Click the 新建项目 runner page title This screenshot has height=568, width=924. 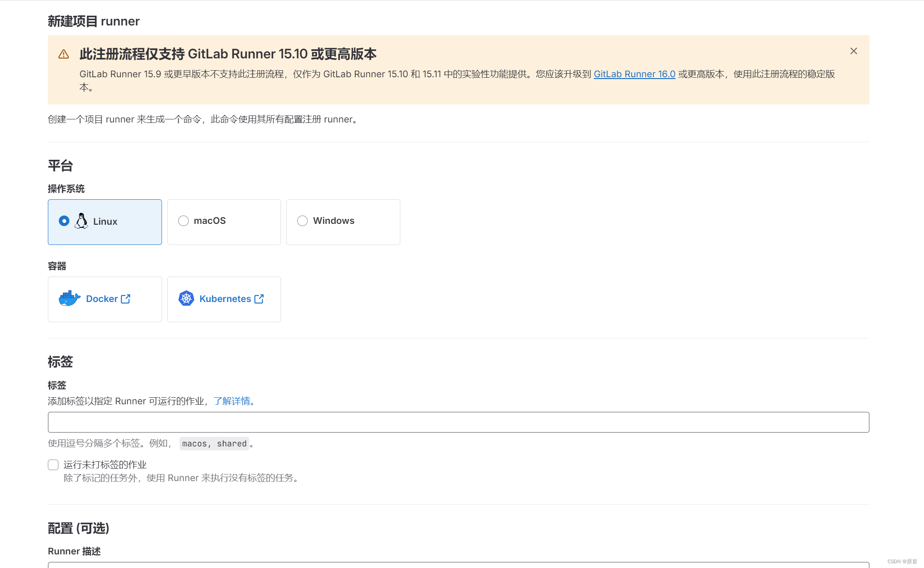[x=93, y=21]
